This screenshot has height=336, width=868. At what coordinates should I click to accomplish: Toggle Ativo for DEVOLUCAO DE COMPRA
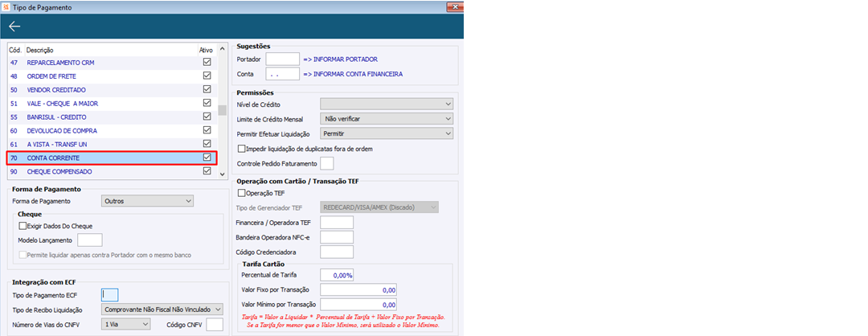207,130
